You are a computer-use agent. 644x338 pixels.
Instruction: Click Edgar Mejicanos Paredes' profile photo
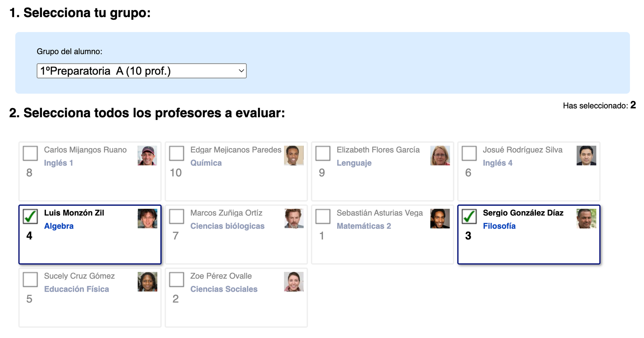click(294, 155)
